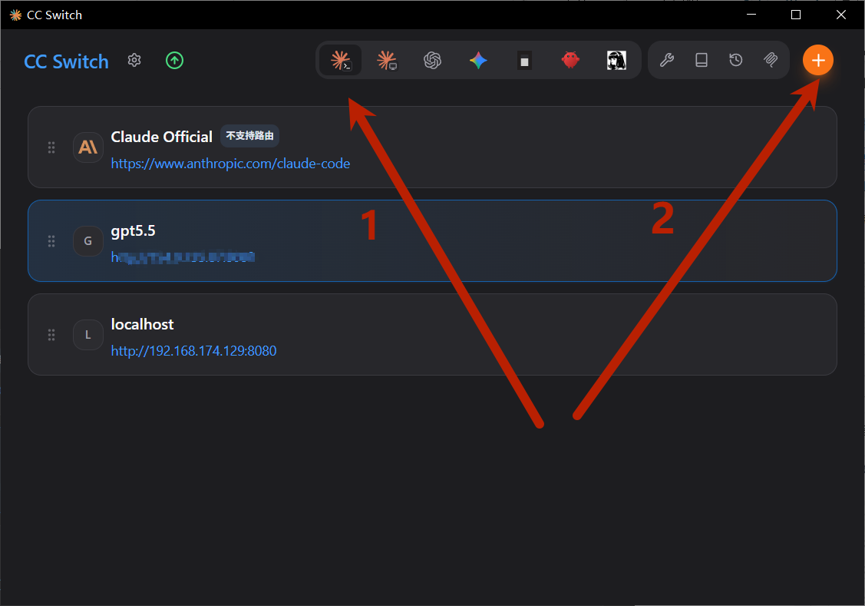Screen dimensions: 865x606
Task: Select the localhost provider name
Action: (142, 324)
